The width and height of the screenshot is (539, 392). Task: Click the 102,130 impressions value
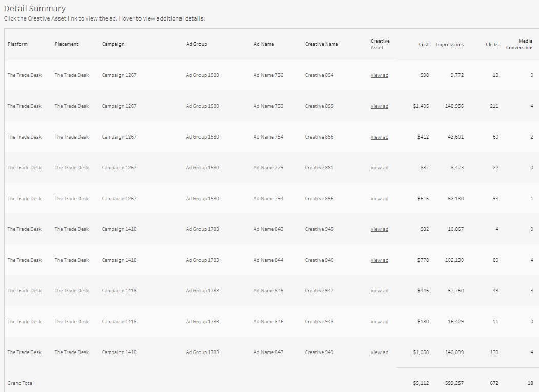coord(454,260)
